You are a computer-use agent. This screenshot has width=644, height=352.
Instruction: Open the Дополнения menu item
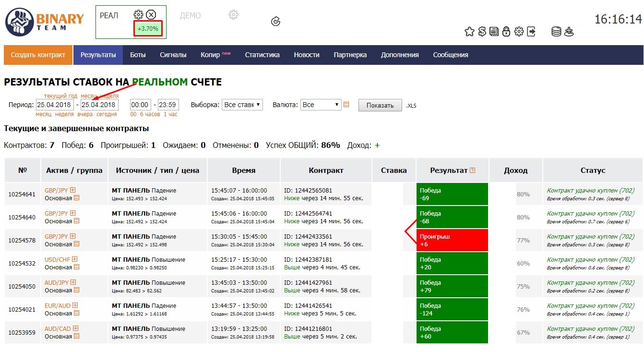coord(400,55)
